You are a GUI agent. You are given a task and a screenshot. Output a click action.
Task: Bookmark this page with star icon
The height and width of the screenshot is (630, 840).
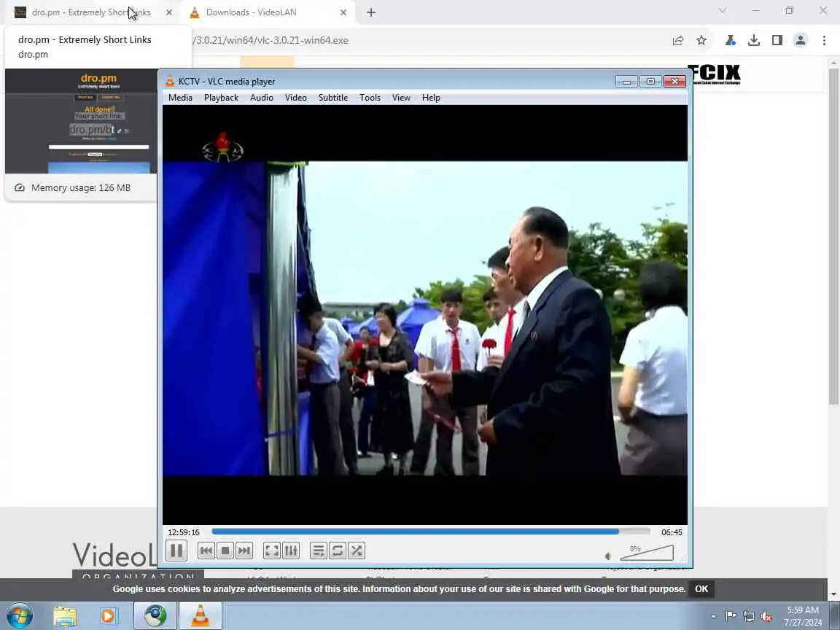pyautogui.click(x=701, y=40)
